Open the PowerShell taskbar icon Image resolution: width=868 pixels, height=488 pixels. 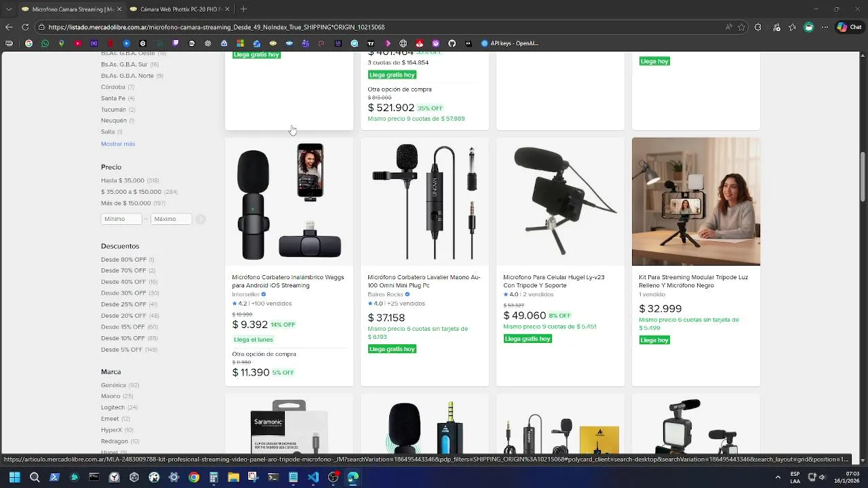click(x=54, y=477)
